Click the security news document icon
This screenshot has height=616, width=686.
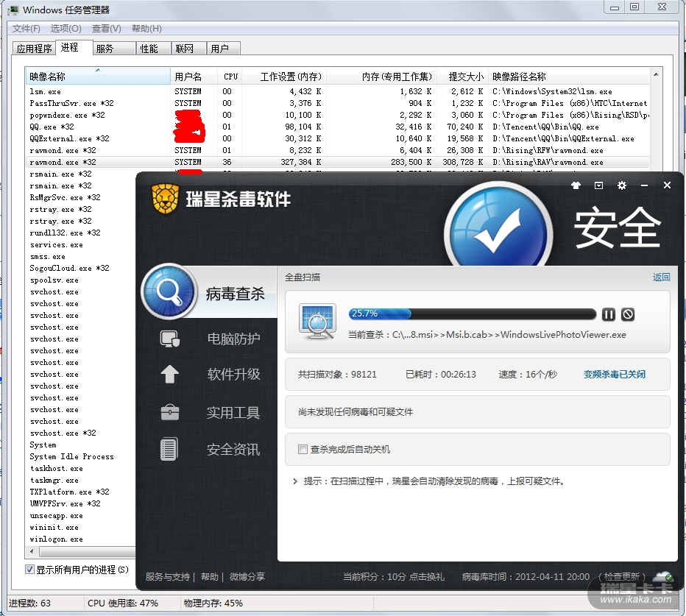(x=169, y=449)
